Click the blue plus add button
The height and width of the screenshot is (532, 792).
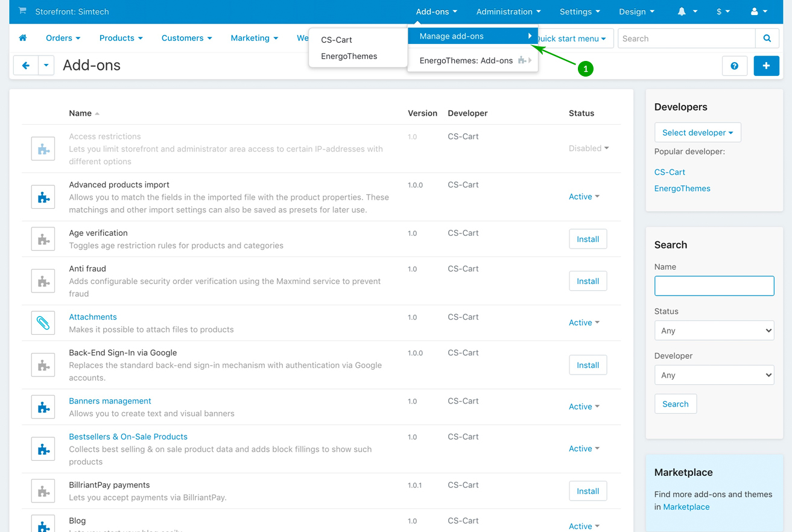766,66
